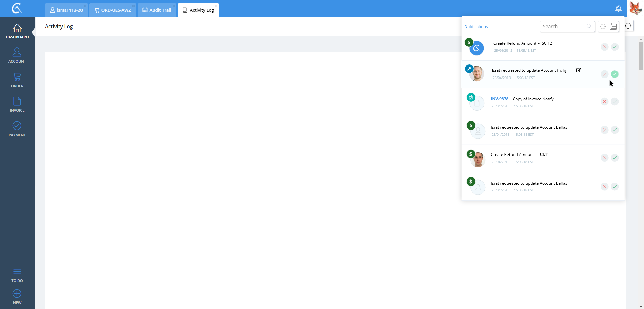Image resolution: width=644 pixels, height=309 pixels.
Task: Close the israt1113-20 tab
Action: click(x=85, y=6)
